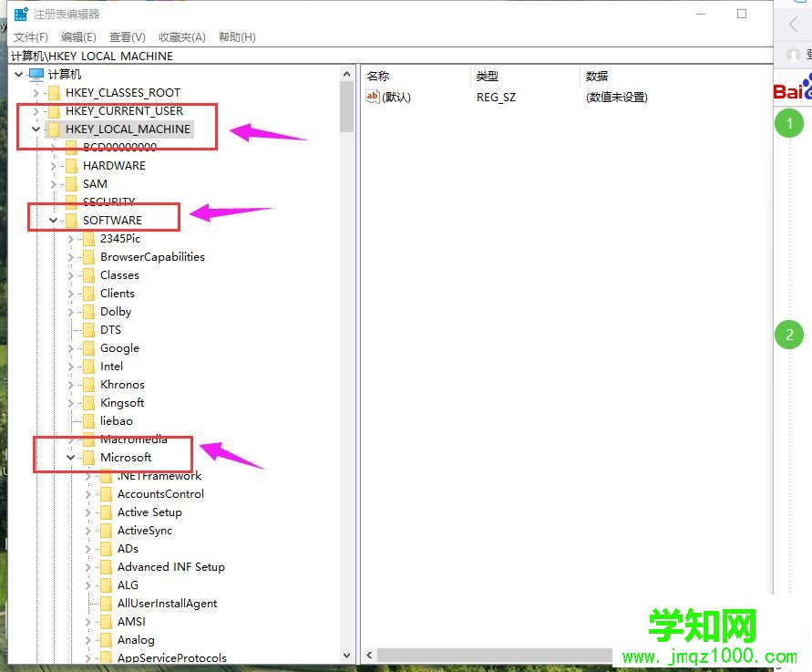Expand the Google subkey
This screenshot has width=812, height=672.
[x=69, y=347]
